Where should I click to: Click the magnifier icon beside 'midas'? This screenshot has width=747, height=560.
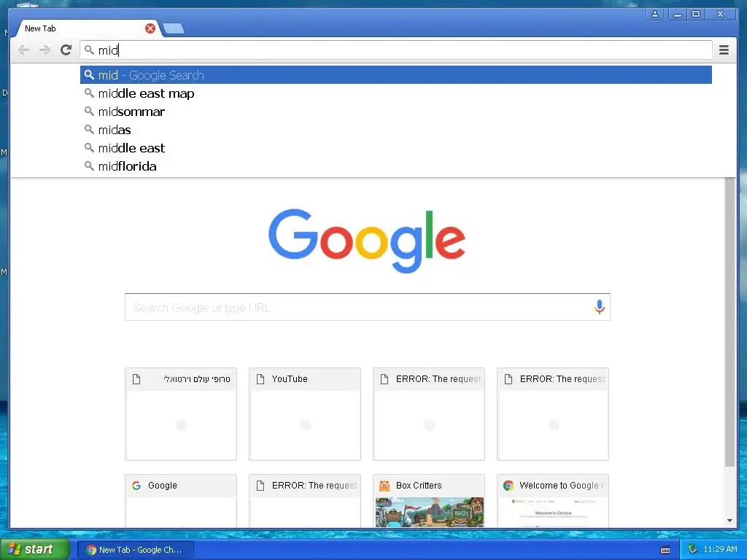tap(89, 129)
